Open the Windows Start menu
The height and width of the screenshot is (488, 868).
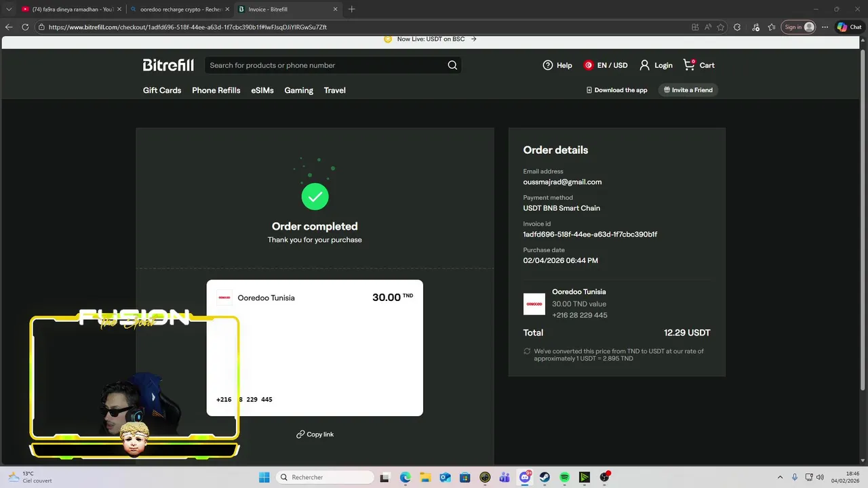(264, 477)
